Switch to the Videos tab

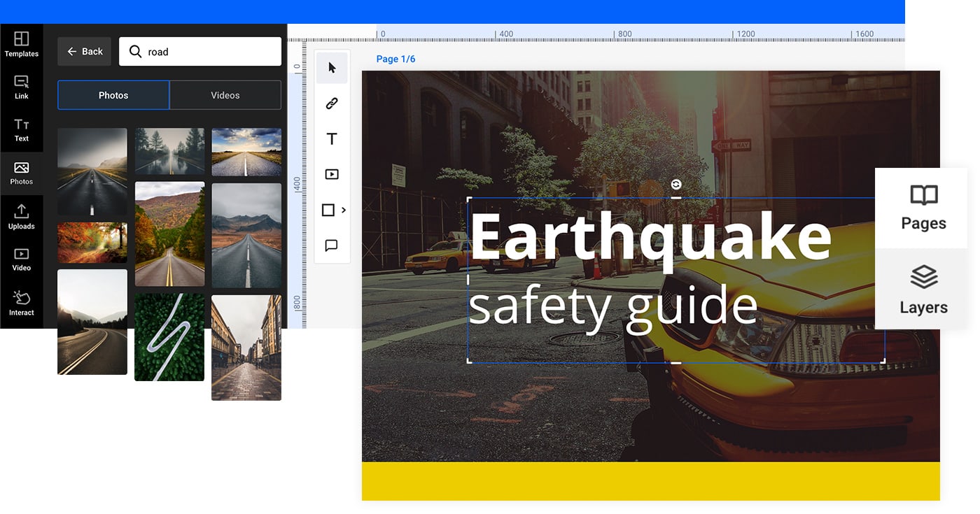click(x=225, y=95)
